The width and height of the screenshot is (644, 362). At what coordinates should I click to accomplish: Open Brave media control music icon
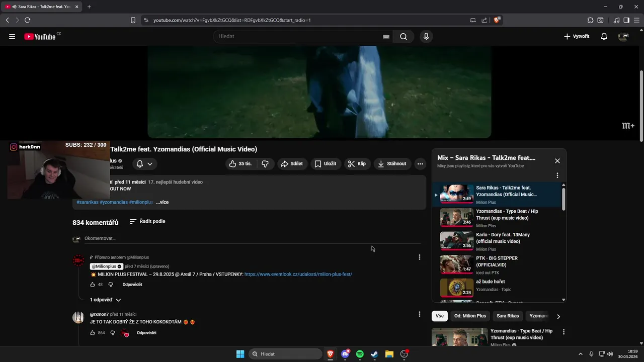(617, 20)
